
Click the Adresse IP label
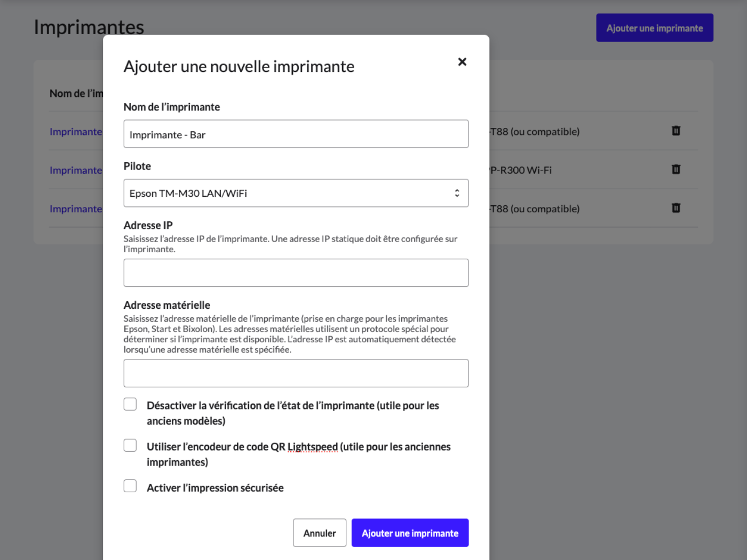pos(148,225)
